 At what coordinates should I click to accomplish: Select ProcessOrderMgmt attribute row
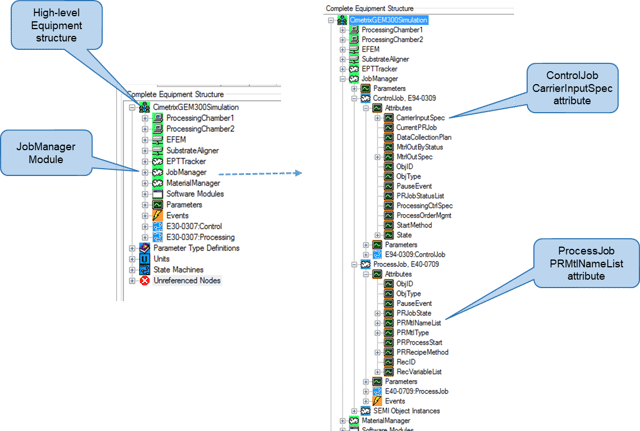(x=424, y=216)
